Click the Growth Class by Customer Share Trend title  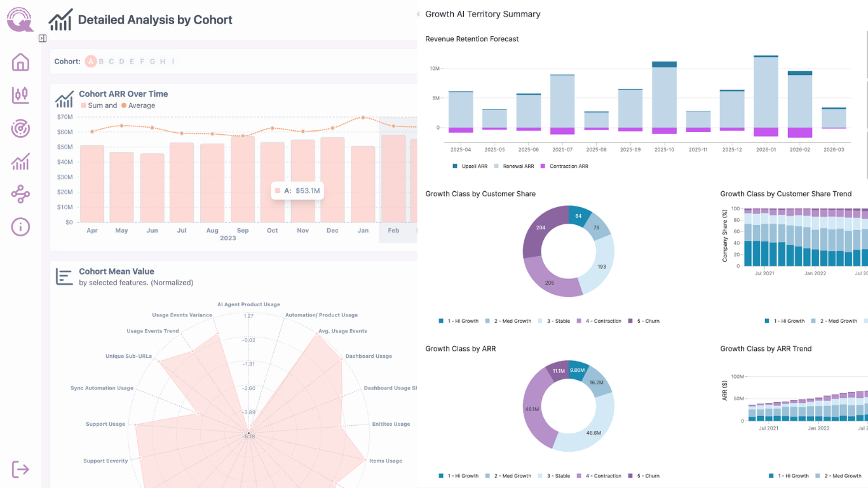click(x=786, y=194)
